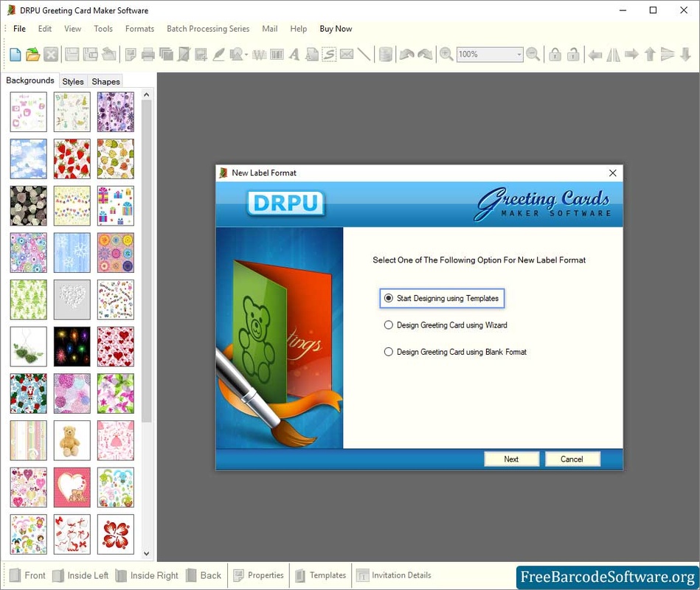The width and height of the screenshot is (700, 590).
Task: Open the Batch Processing Series menu
Action: tap(208, 29)
